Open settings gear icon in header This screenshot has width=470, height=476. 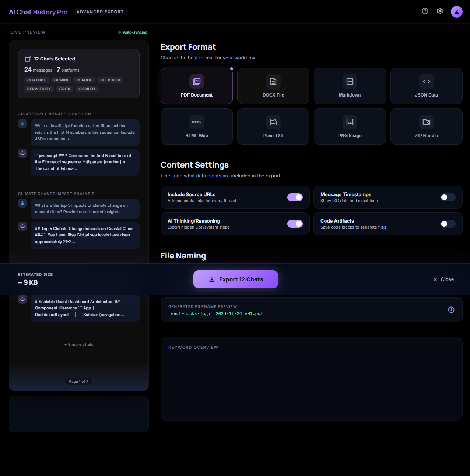click(440, 11)
